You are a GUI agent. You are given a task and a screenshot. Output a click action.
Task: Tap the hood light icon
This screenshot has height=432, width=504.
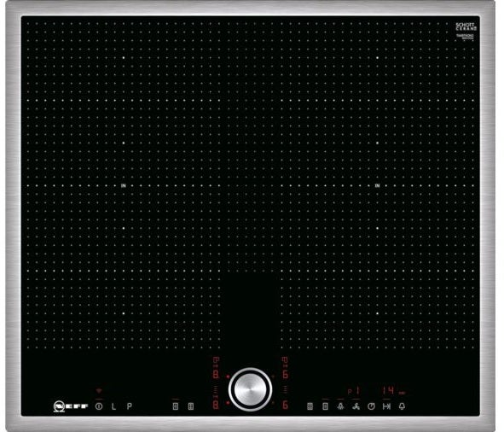coord(340,406)
